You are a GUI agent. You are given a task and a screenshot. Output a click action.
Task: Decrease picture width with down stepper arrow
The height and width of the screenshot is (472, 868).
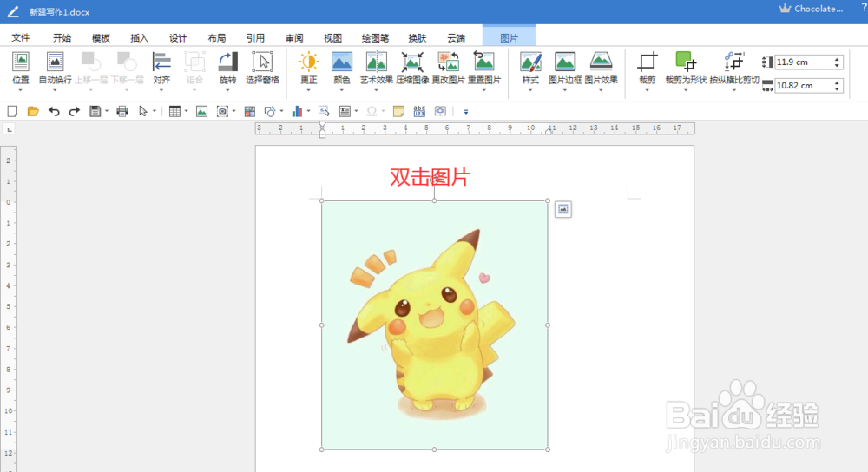[x=837, y=89]
